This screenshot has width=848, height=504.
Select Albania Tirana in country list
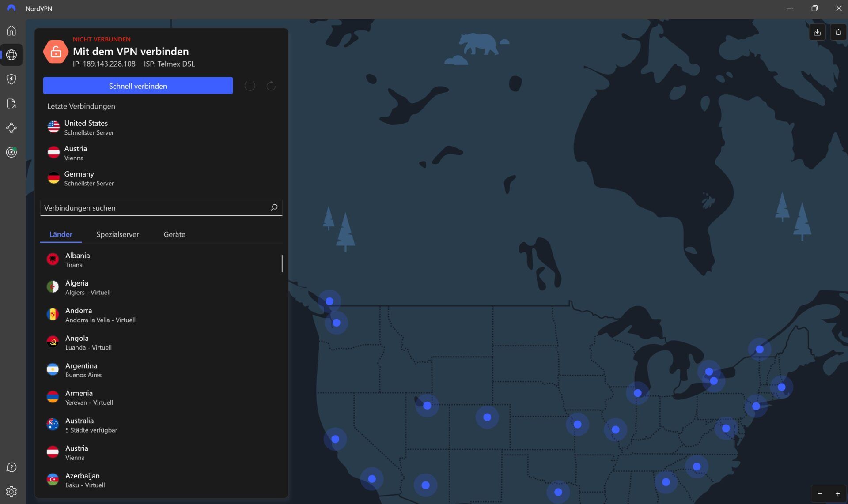[161, 260]
